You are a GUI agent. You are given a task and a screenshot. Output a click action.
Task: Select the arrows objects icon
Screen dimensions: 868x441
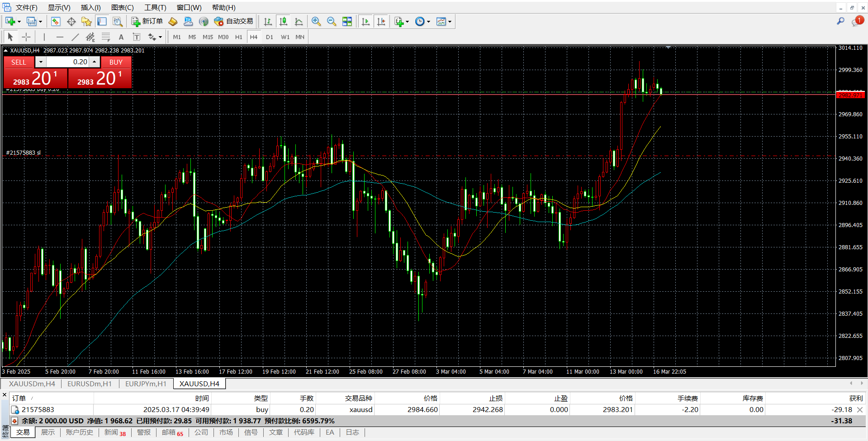point(152,37)
